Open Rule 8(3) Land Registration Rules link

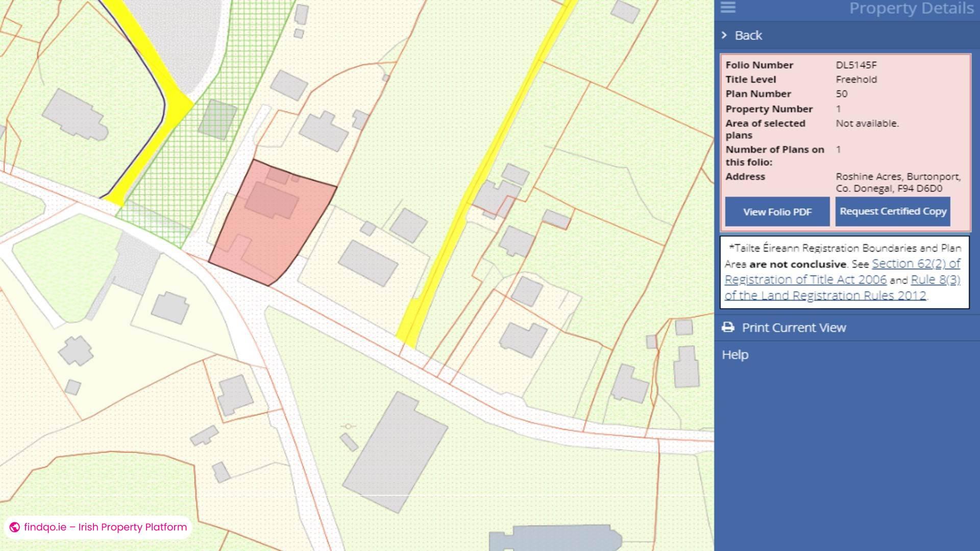[x=935, y=280]
